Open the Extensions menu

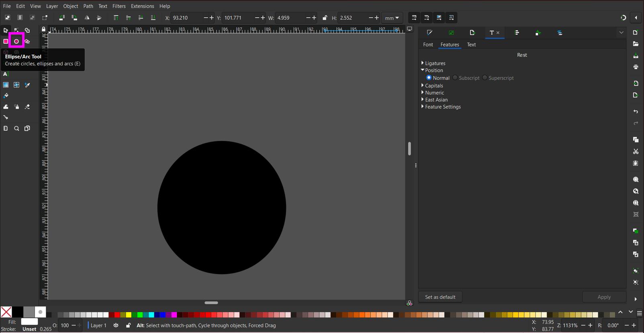(142, 6)
